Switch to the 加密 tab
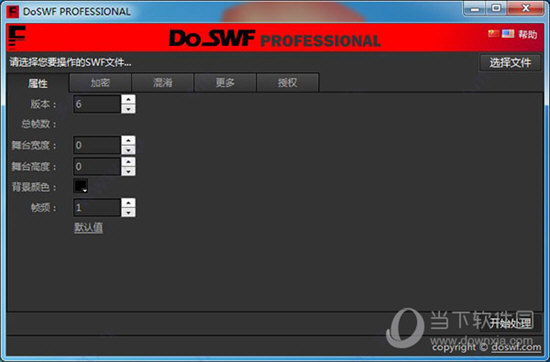Screen dimensions: 550x362 (100, 83)
